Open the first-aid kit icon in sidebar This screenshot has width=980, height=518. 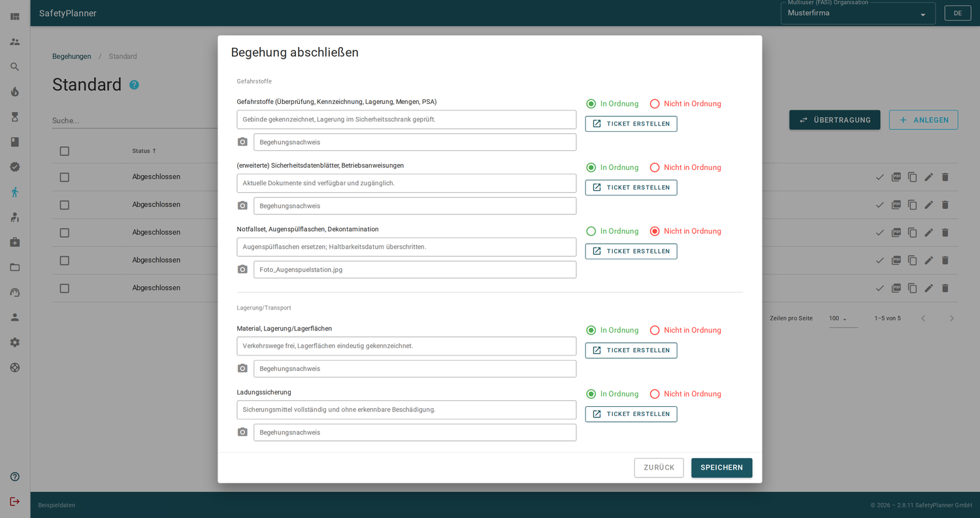(x=15, y=242)
